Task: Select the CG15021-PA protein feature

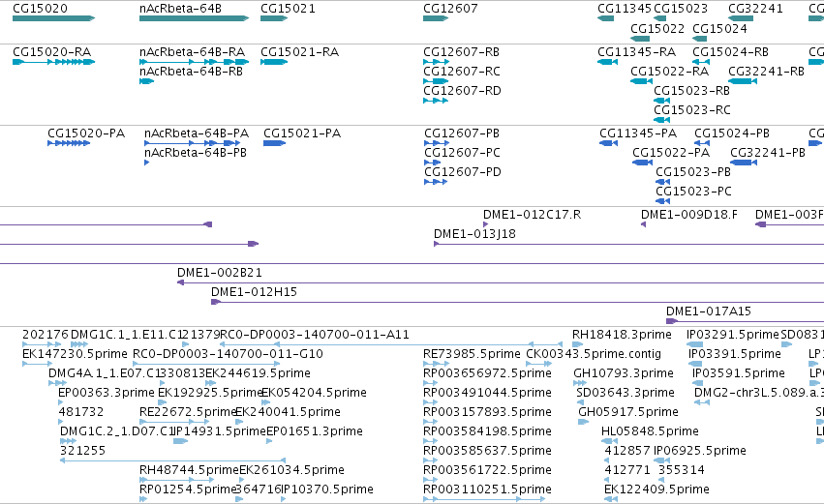Action: [x=274, y=143]
